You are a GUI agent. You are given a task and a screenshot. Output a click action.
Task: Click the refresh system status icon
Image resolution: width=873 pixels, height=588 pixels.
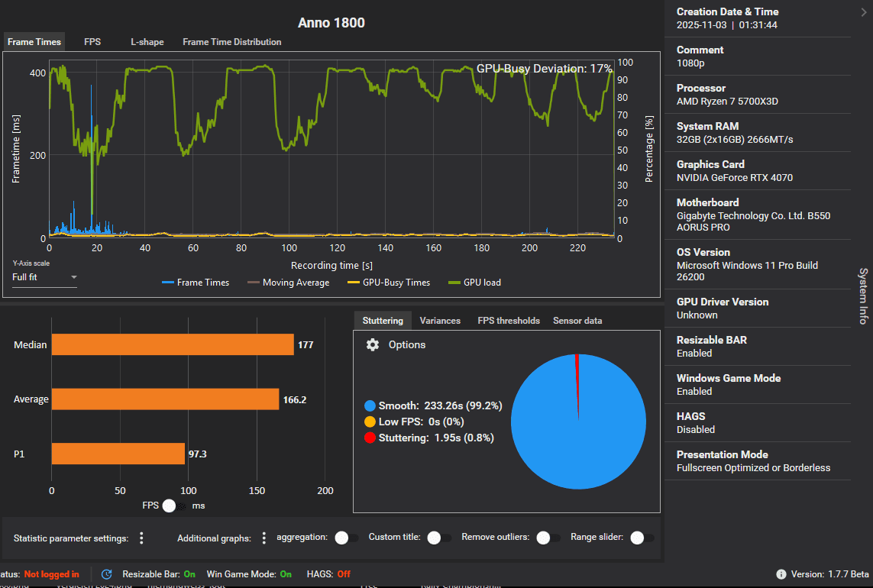pyautogui.click(x=106, y=574)
